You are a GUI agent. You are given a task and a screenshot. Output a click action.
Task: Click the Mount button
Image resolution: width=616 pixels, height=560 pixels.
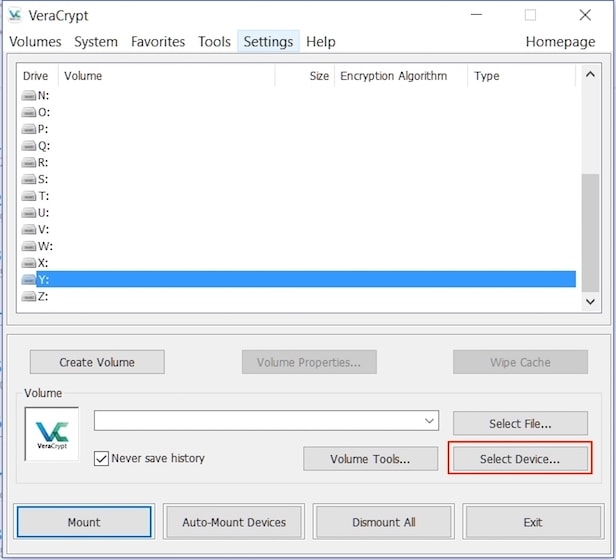84,522
